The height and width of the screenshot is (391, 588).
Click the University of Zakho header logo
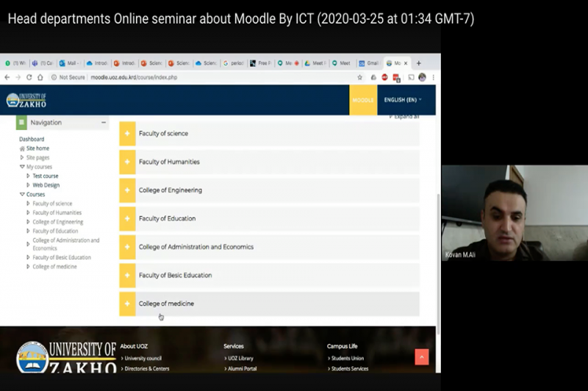coord(26,100)
